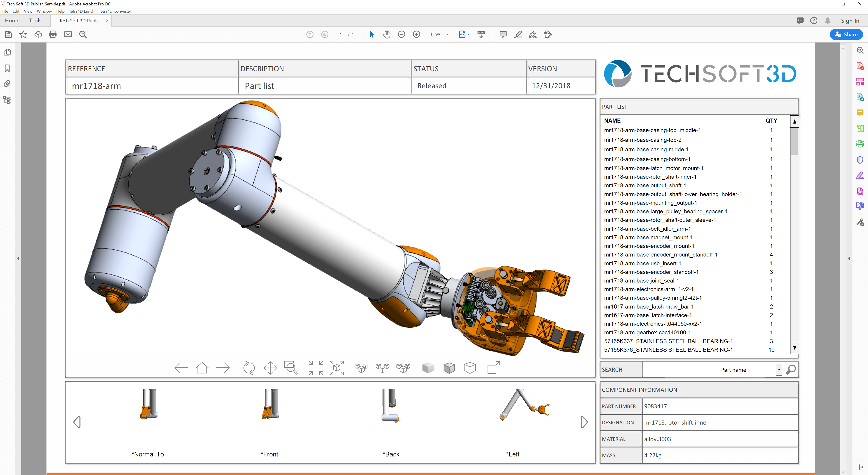The width and height of the screenshot is (868, 475).
Task: Open the Tetra4D Enrich menu
Action: point(82,11)
